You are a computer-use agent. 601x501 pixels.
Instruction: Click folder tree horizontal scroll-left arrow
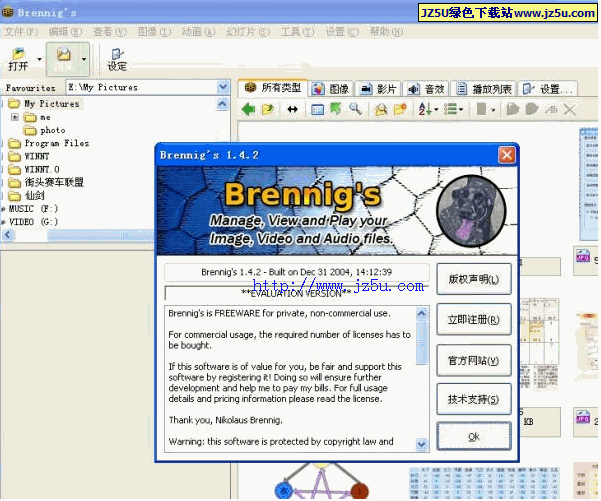[8, 235]
